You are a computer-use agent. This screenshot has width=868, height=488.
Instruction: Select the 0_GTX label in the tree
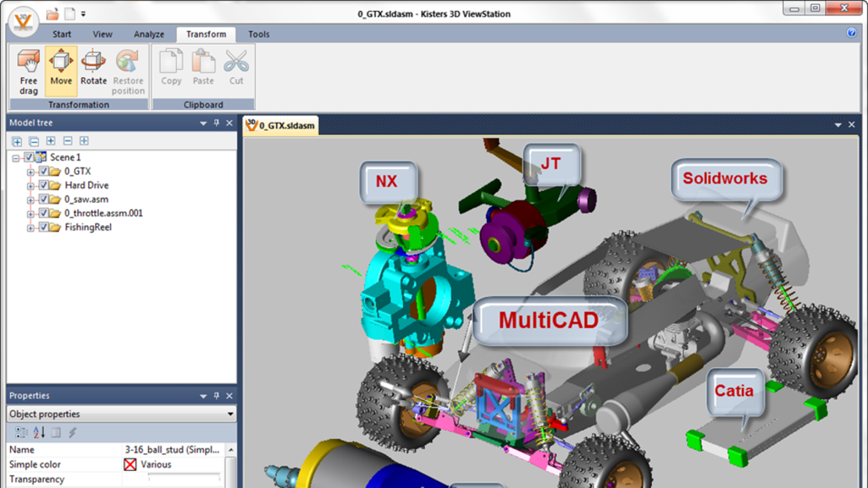point(77,172)
